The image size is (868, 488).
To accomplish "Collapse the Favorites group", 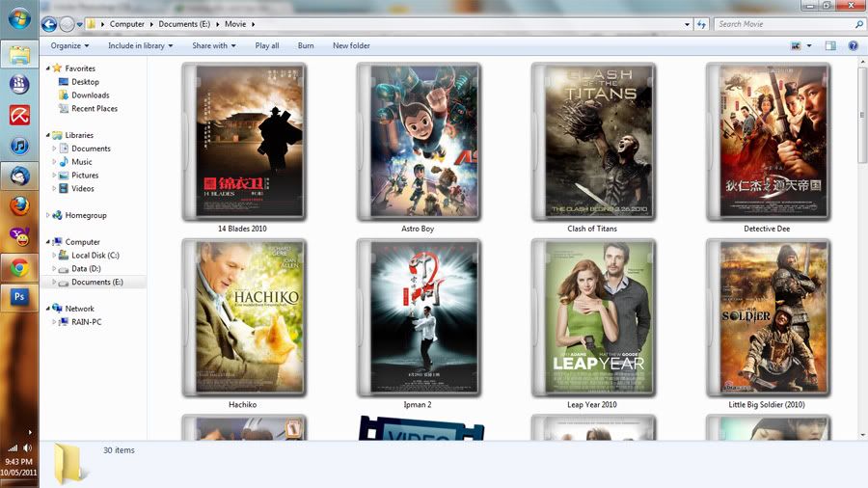I will 47,68.
